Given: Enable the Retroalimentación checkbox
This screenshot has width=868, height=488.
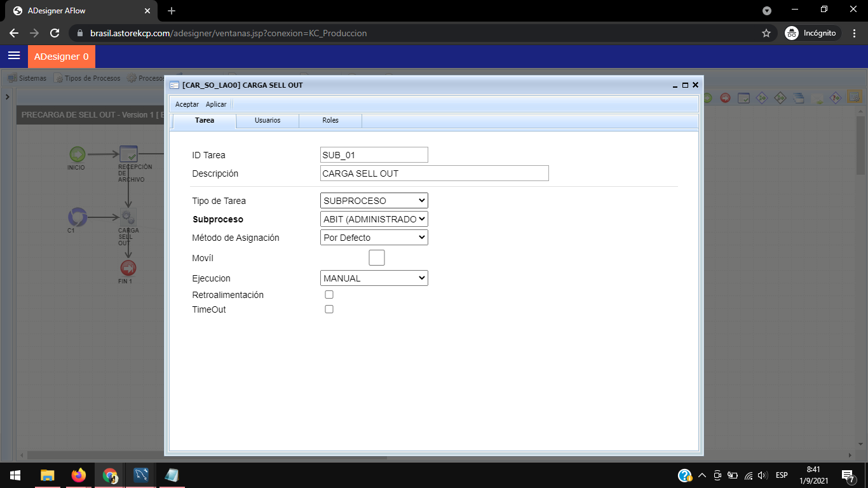Looking at the screenshot, I should 329,295.
